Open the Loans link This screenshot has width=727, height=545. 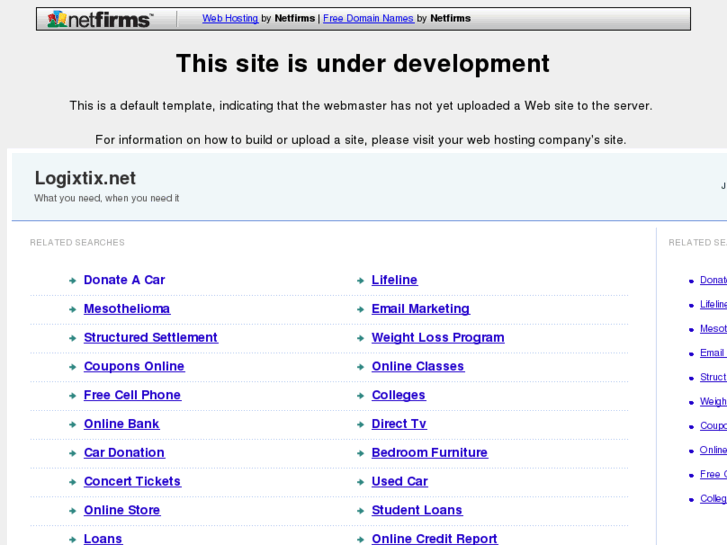pyautogui.click(x=103, y=539)
